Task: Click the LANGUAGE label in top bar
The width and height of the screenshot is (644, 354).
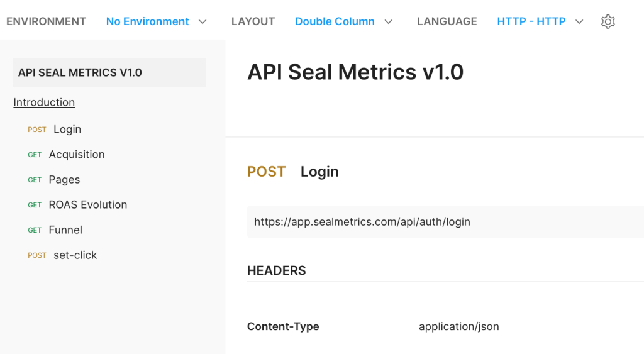Action: click(447, 21)
